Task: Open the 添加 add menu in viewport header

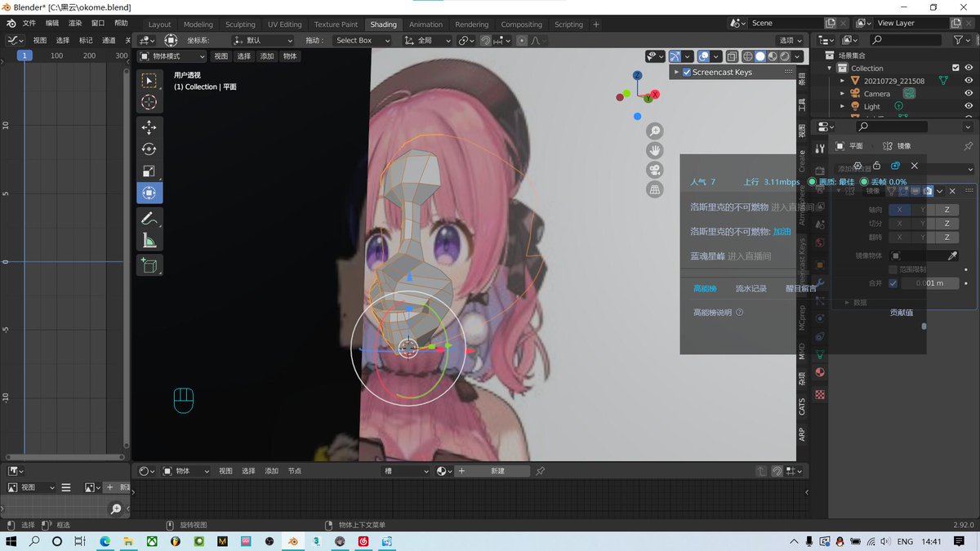Action: click(267, 56)
